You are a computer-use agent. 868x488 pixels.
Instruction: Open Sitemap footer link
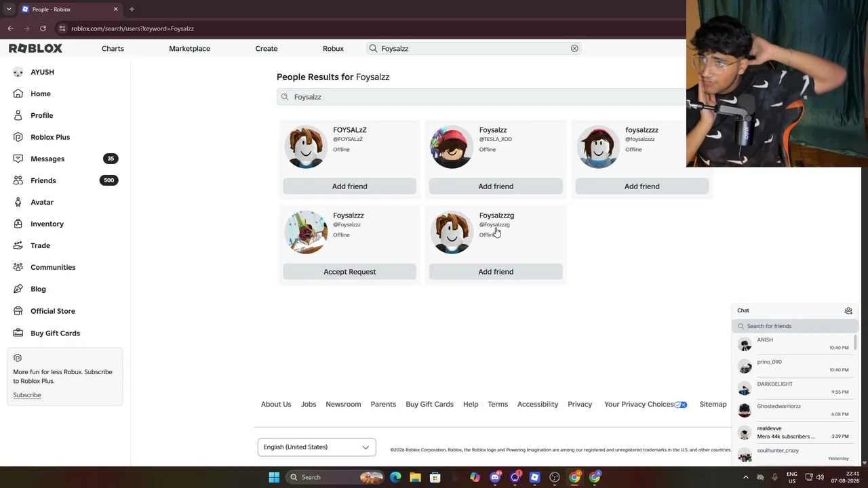[x=713, y=404]
